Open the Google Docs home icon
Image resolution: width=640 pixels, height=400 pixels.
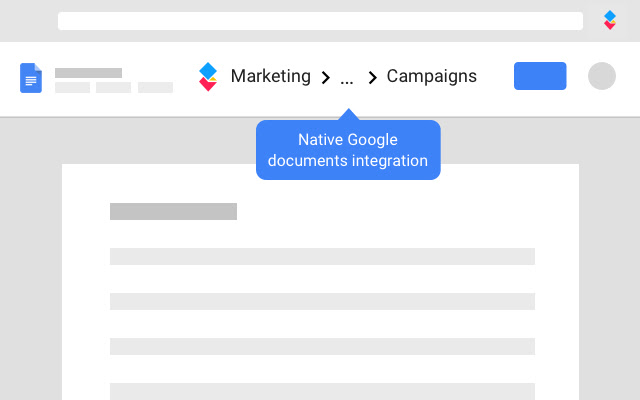(x=31, y=78)
